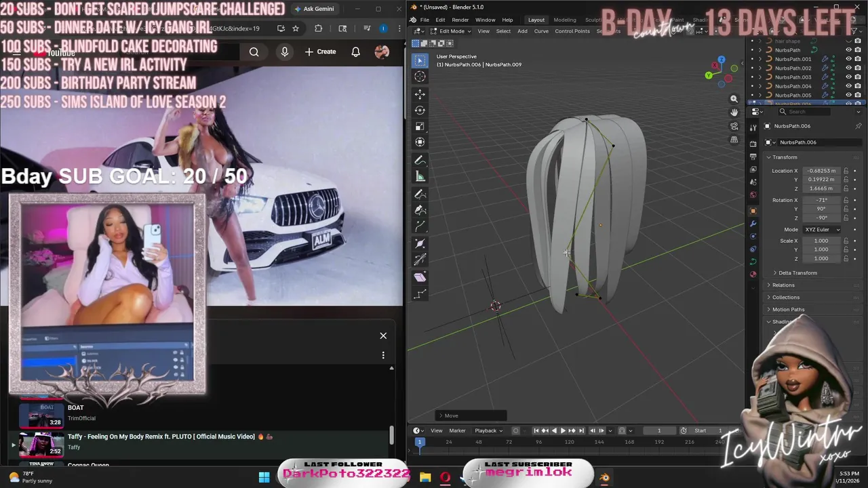The image size is (868, 488).
Task: Hide NurbsPath.003 in viewport via eye icon
Action: tap(848, 77)
